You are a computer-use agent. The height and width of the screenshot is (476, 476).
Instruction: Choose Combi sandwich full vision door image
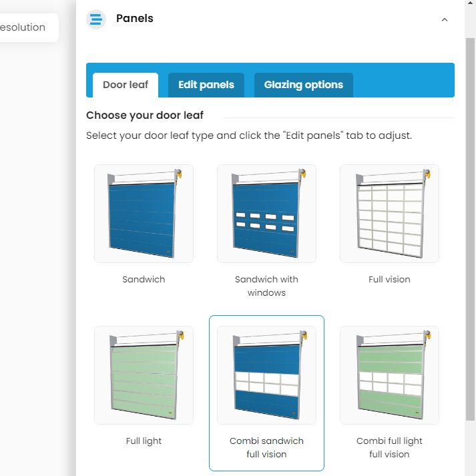[267, 375]
